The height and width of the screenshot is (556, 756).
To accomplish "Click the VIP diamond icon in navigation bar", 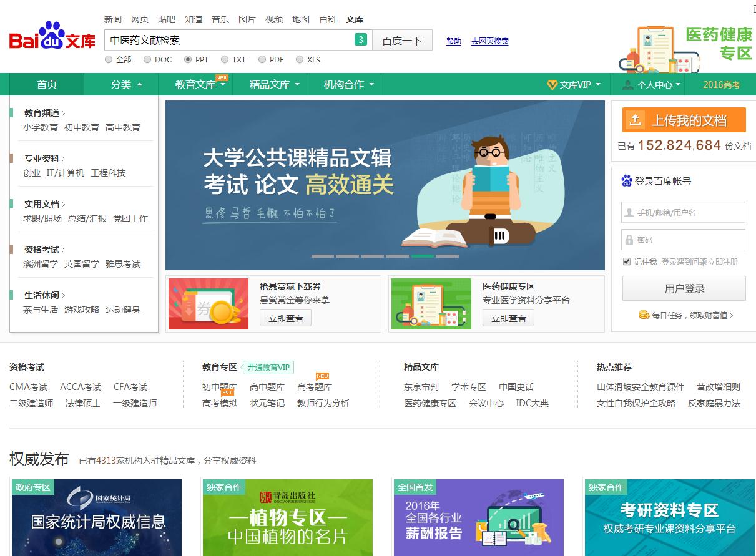I will (552, 85).
